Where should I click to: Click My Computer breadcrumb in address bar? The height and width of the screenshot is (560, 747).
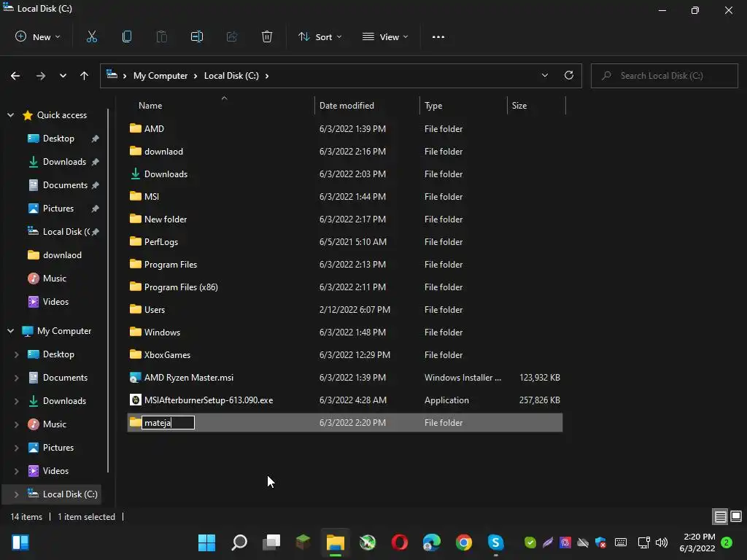160,76
